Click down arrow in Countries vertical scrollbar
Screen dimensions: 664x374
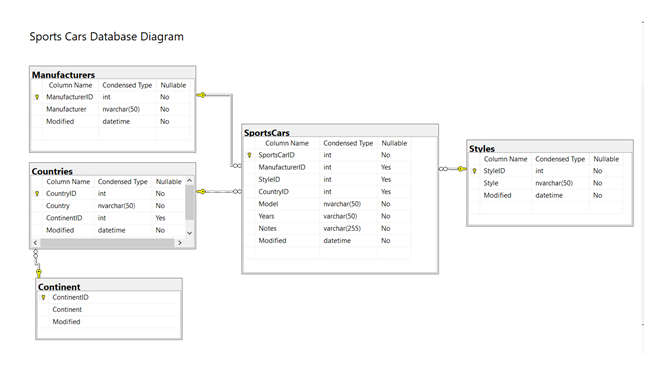[189, 233]
